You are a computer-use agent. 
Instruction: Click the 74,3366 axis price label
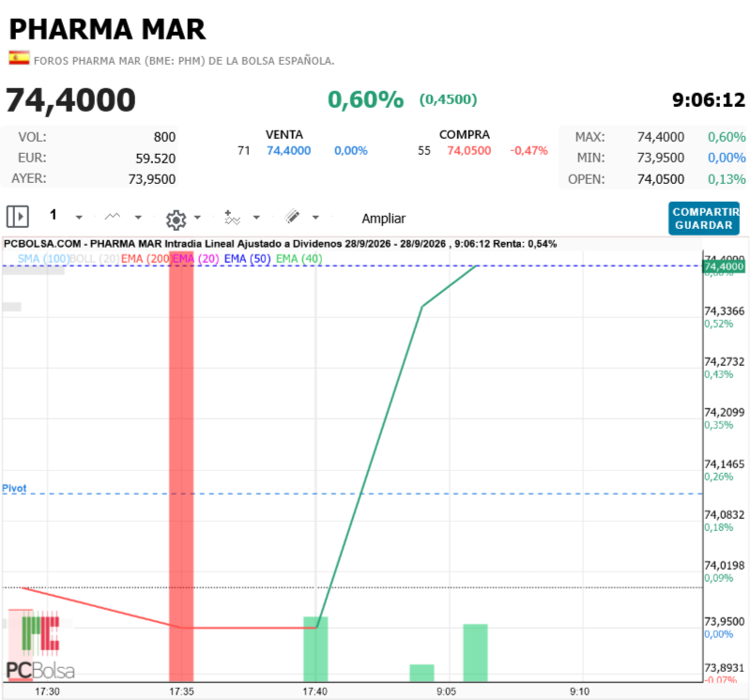coord(724,312)
